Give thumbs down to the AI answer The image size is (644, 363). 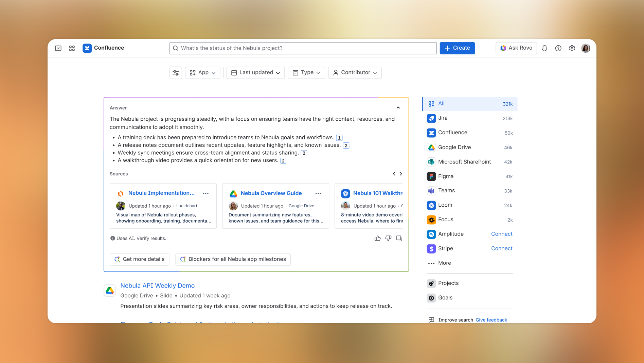(388, 238)
